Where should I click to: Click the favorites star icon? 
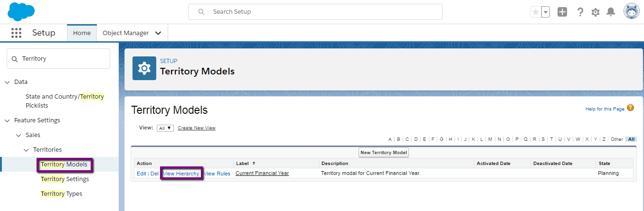tap(536, 12)
